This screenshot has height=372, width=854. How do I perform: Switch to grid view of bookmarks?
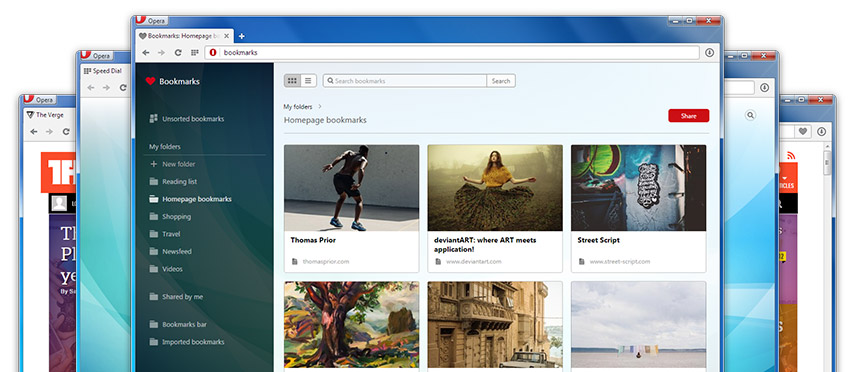[x=292, y=81]
